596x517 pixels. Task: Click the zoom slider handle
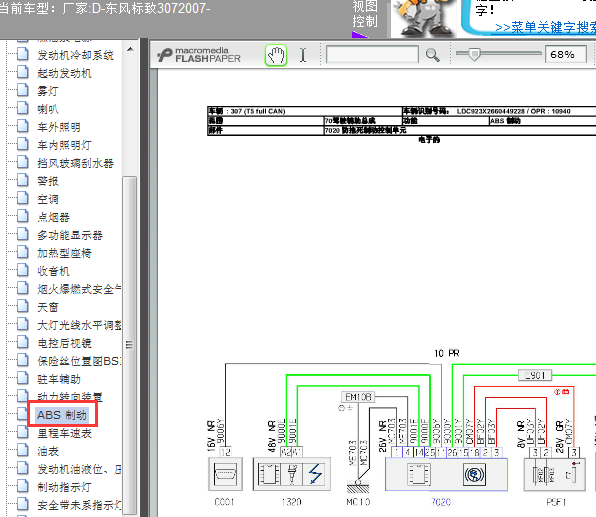point(474,54)
